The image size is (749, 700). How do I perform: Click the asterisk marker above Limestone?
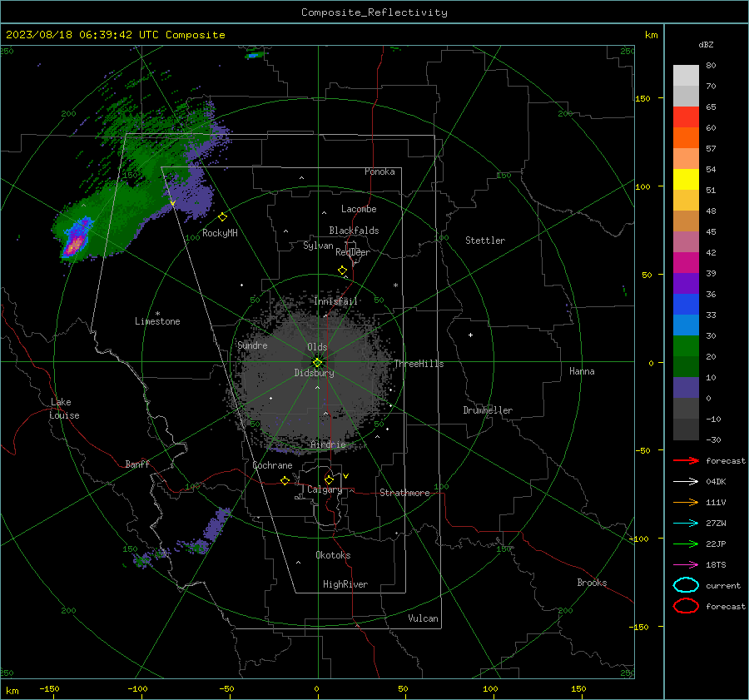[x=157, y=314]
